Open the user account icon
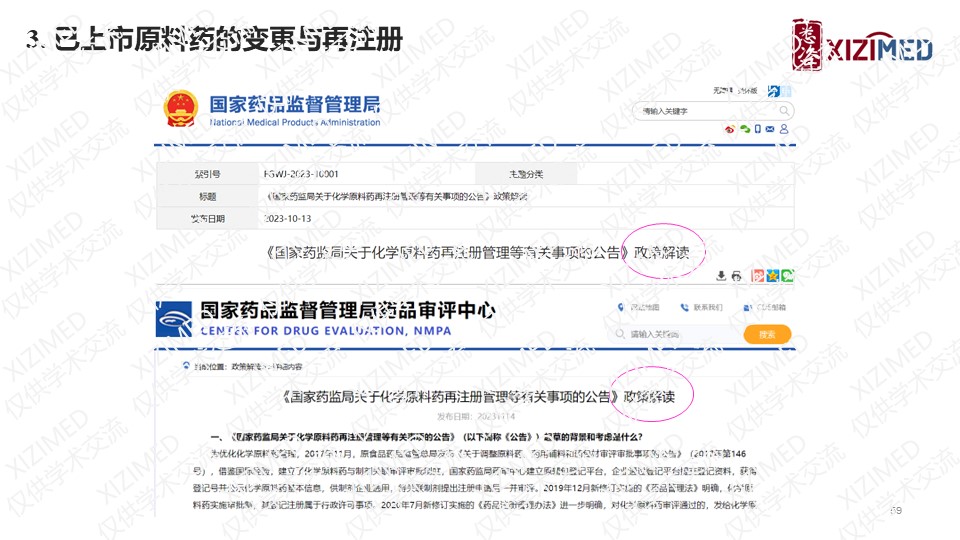Viewport: 960px width, 540px height. (782, 129)
